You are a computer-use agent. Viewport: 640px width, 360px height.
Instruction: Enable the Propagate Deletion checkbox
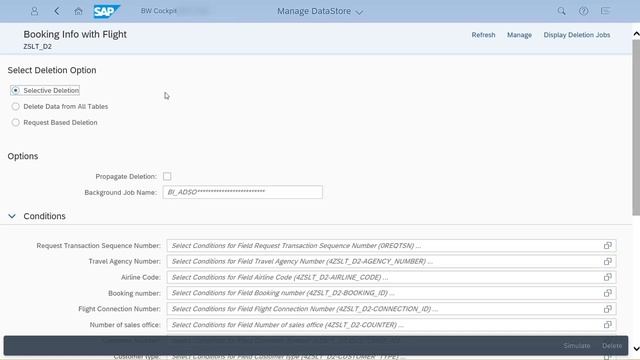point(167,176)
